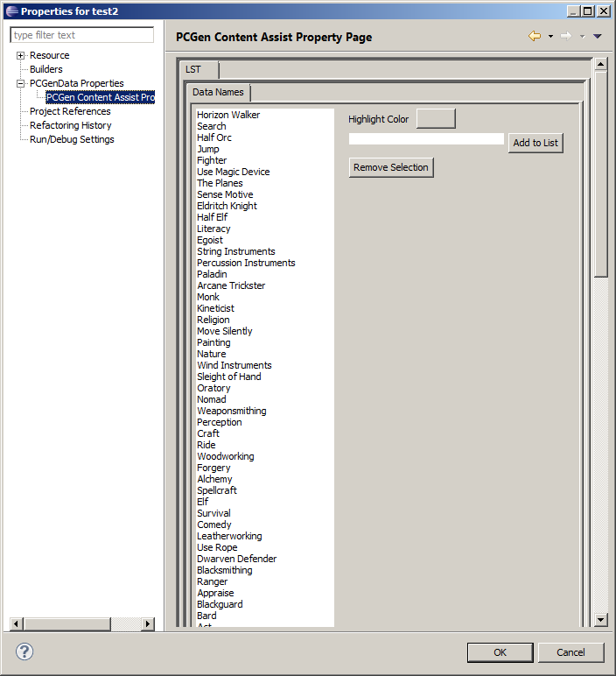Select Search in the data names list
This screenshot has width=616, height=676.
[x=212, y=126]
